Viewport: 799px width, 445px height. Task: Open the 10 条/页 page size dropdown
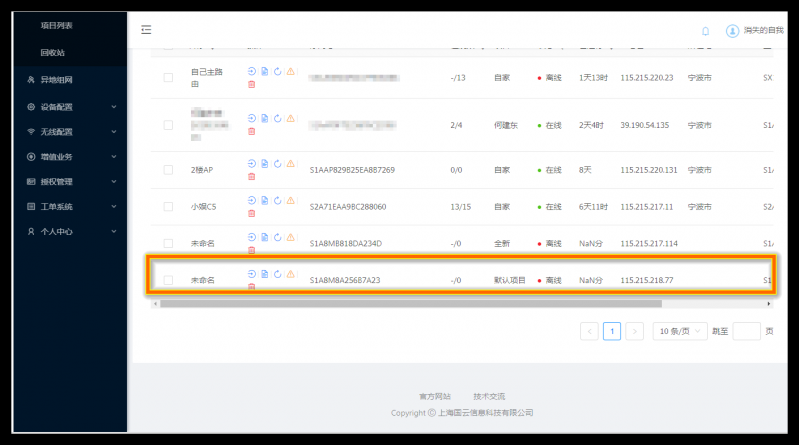(680, 331)
